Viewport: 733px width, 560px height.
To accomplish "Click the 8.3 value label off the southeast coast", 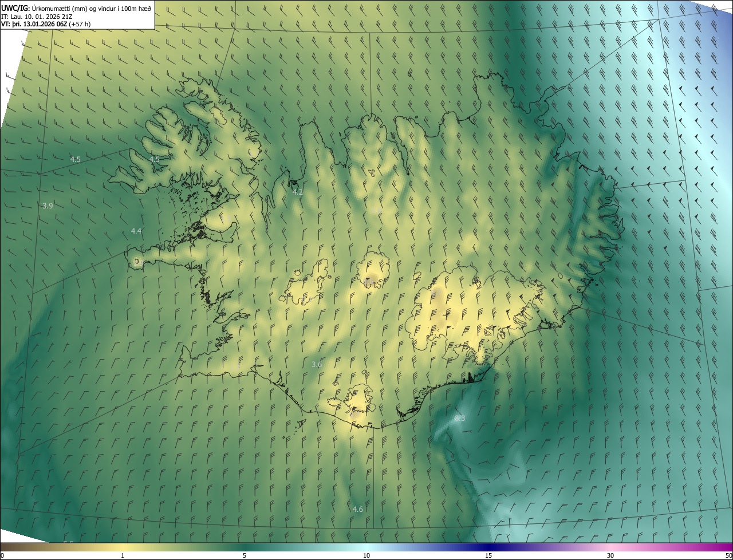I will pos(460,419).
